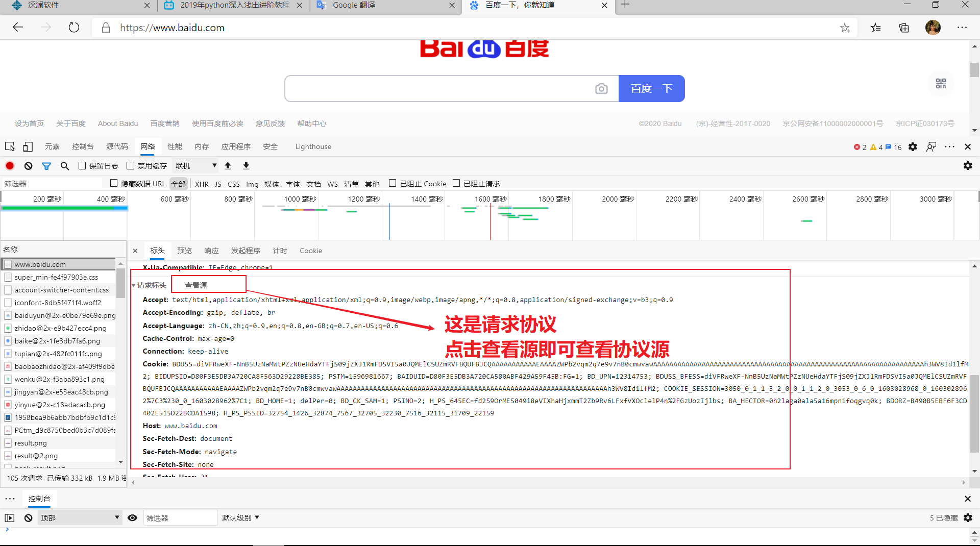Show the console sidebar
This screenshot has height=546, width=980.
(x=10, y=518)
